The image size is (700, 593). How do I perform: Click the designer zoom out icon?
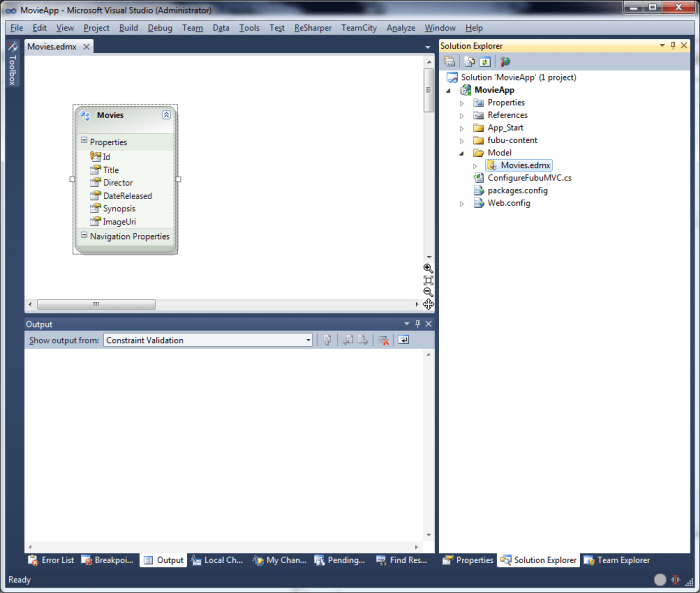coord(428,292)
